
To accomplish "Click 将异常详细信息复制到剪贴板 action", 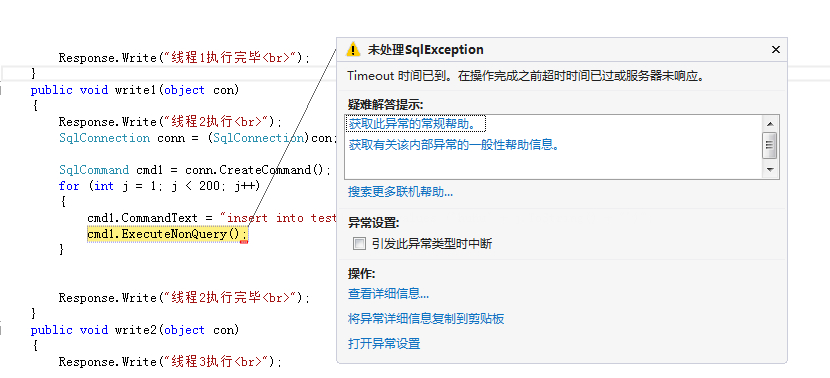I will (x=426, y=319).
